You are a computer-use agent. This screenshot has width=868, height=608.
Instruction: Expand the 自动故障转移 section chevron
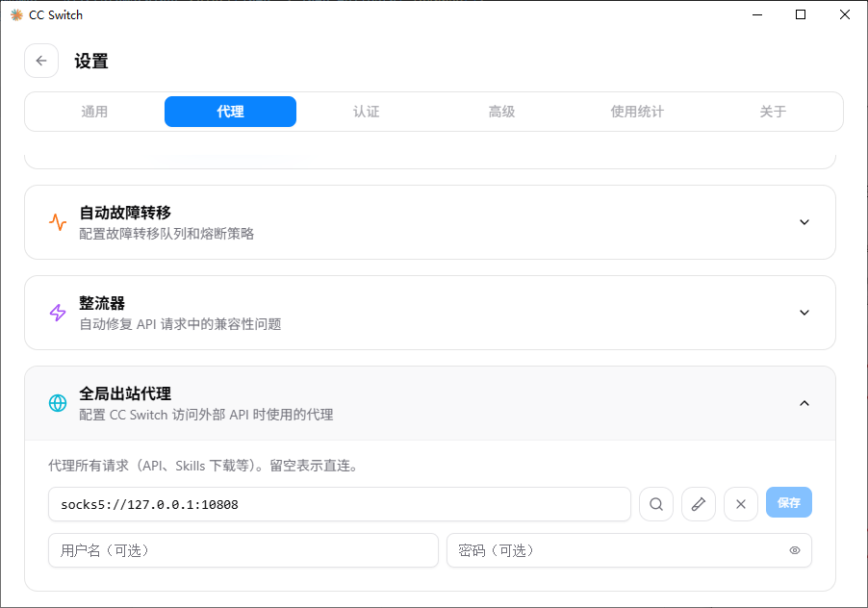(x=804, y=222)
